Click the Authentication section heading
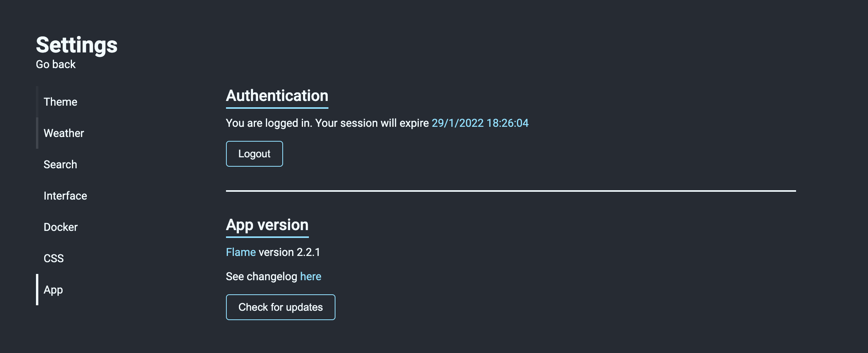This screenshot has height=353, width=868. tap(277, 96)
